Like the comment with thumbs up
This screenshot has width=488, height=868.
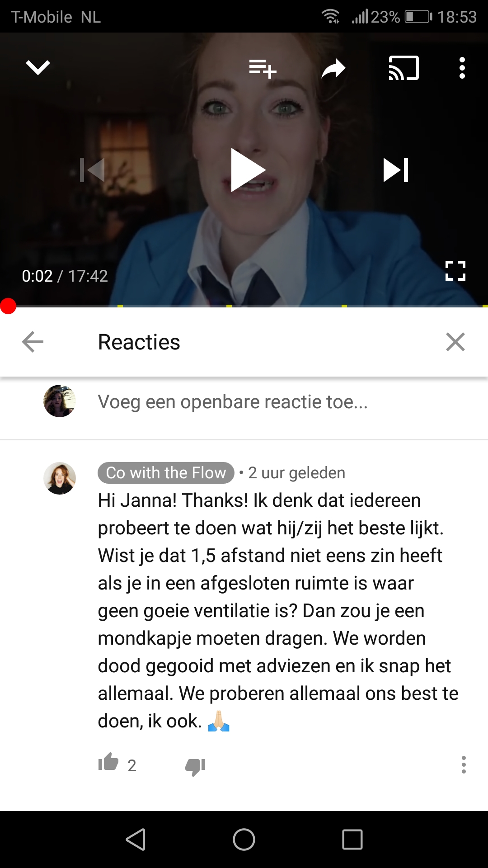tap(108, 762)
